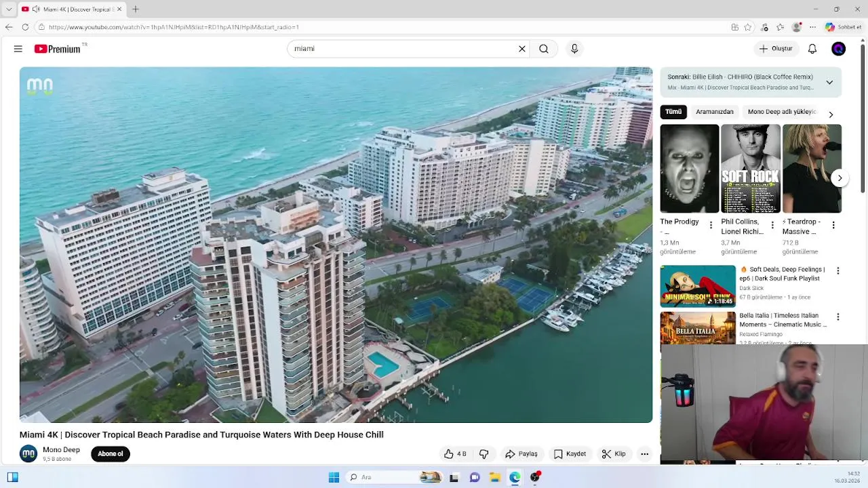868x488 pixels.
Task: Share the video via Paylaş
Action: (521, 454)
